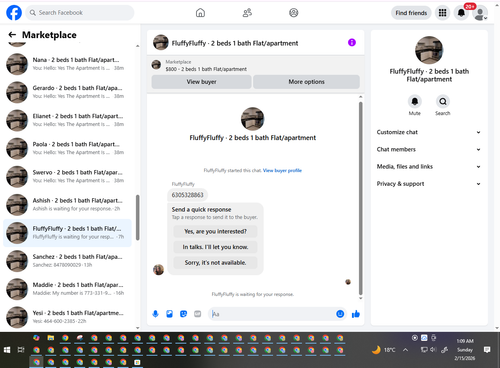Click the phone number message 6305328863
Screen dimensions: 500x368
point(187,195)
